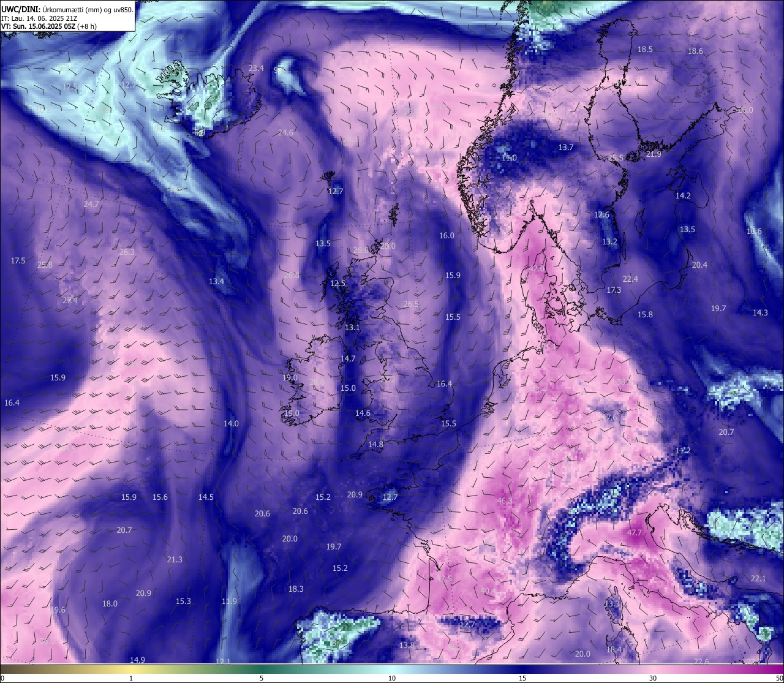Click the 14.7 value over the Irish Sea
Viewport: 784px width, 683px height.
348,358
